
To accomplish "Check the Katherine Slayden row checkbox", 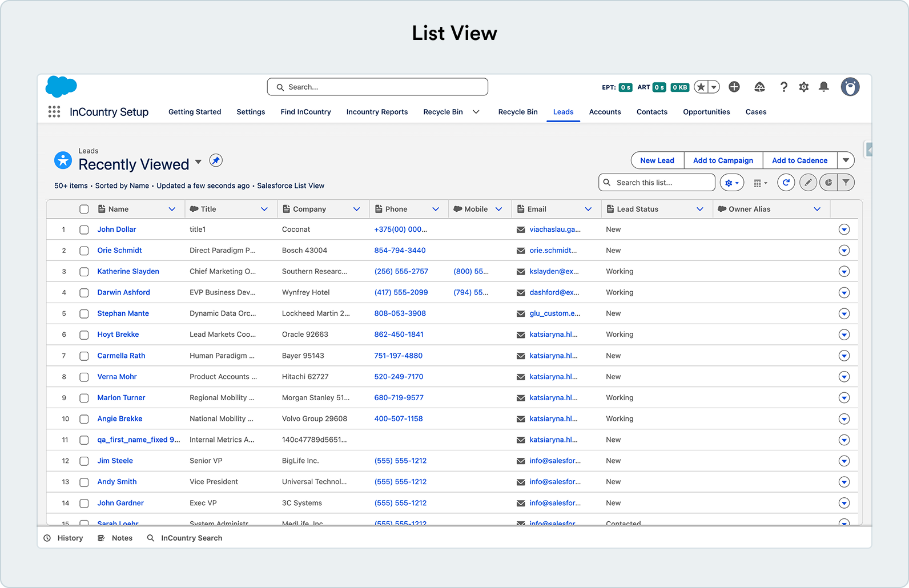I will [84, 272].
